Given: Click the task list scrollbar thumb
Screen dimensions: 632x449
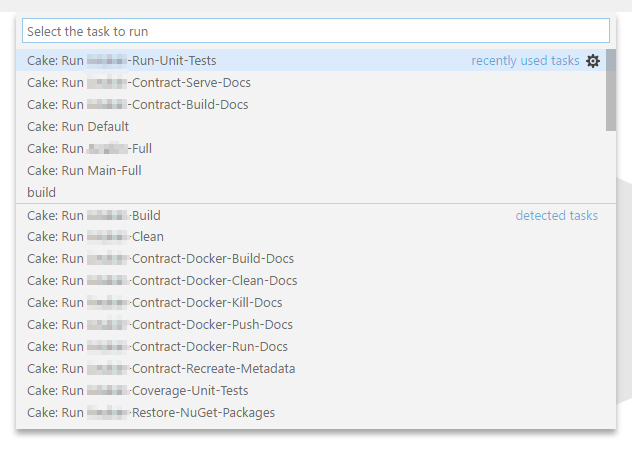Looking at the screenshot, I should (611, 90).
